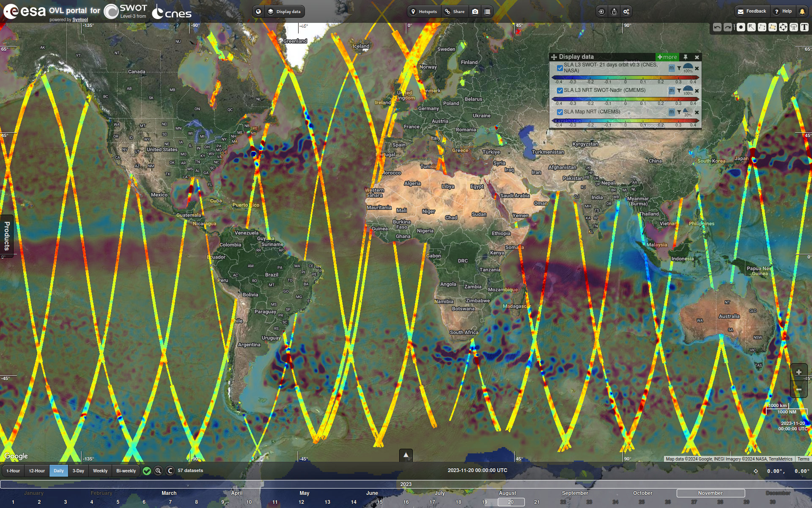This screenshot has height=508, width=812.
Task: Open the Display data layers button
Action: (284, 12)
